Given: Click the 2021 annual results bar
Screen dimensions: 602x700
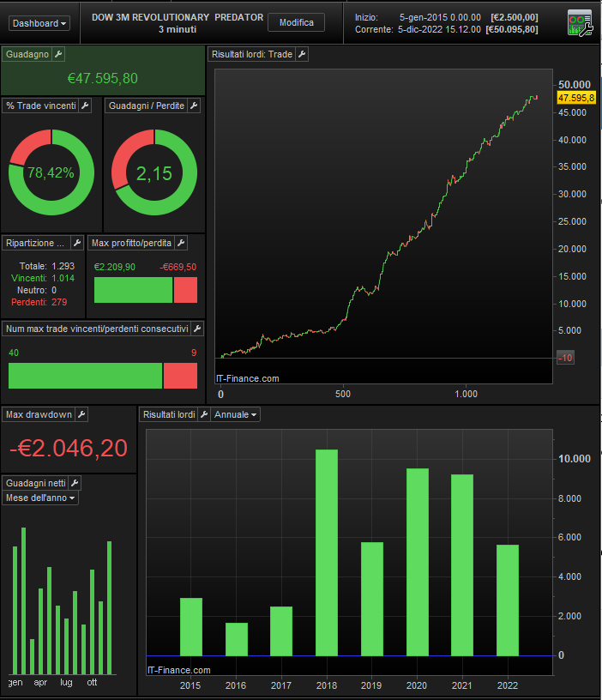Looking at the screenshot, I should click(462, 565).
